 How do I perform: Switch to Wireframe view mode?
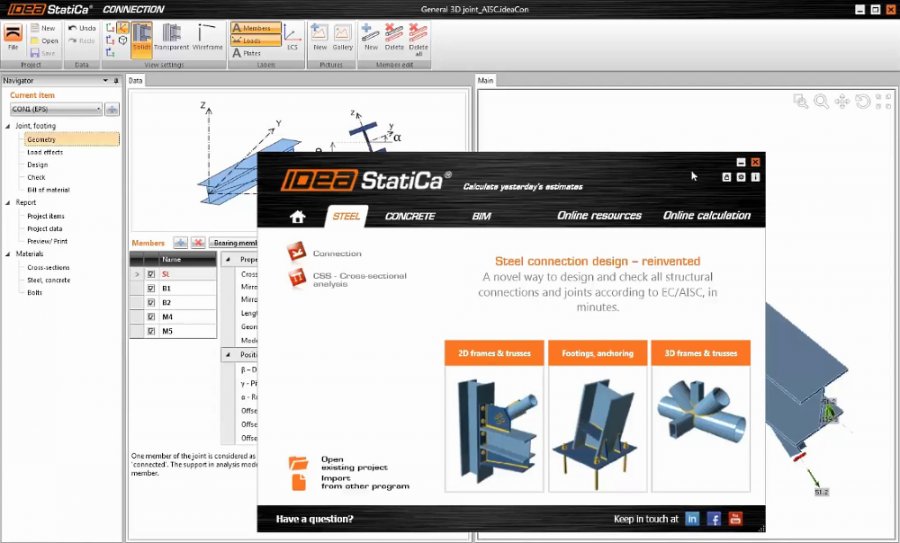[207, 37]
